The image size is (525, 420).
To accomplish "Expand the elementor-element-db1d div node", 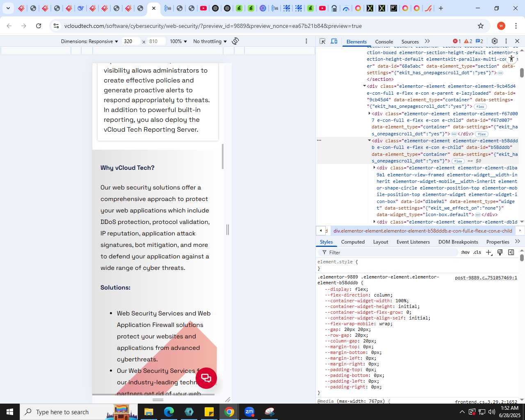I will (x=374, y=222).
